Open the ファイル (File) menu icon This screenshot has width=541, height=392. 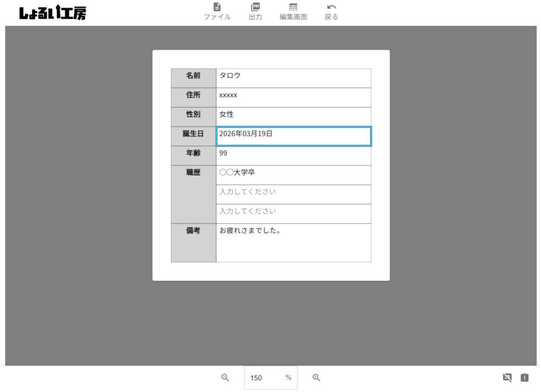217,7
